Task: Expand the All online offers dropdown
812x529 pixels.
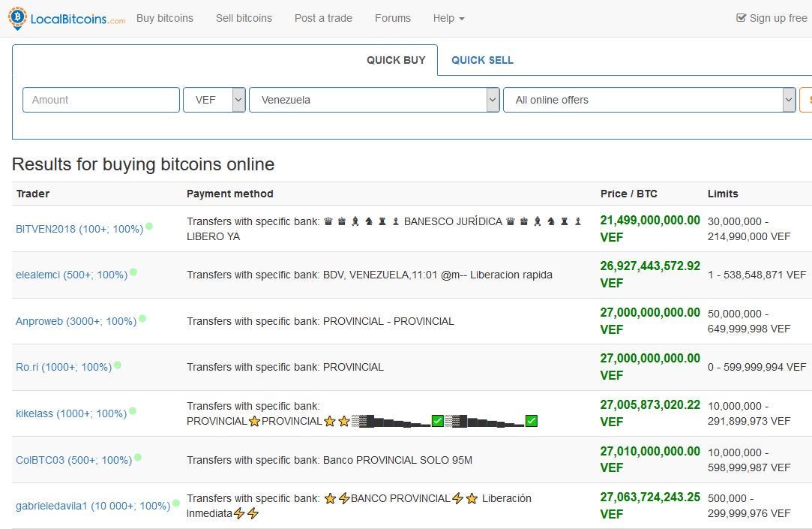Action: 649,100
